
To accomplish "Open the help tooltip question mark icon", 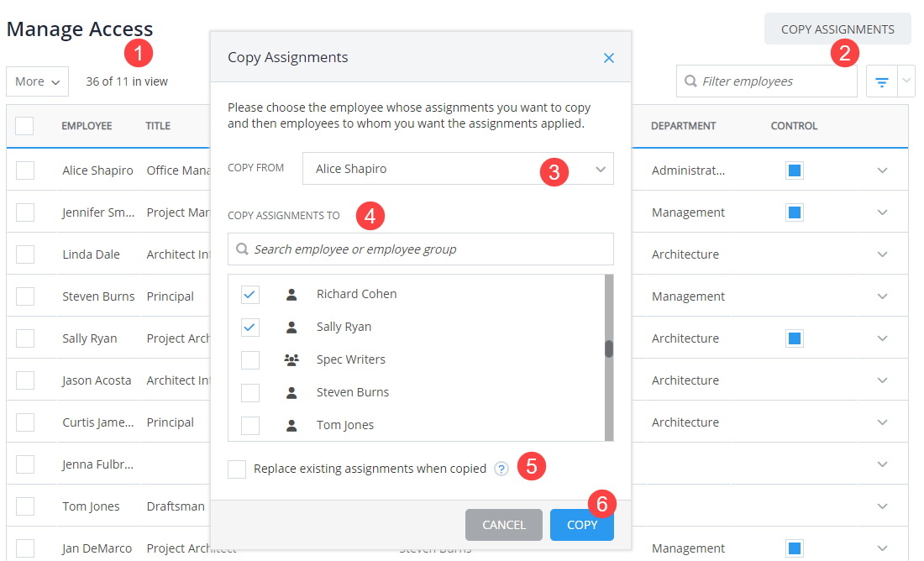I will pos(501,468).
